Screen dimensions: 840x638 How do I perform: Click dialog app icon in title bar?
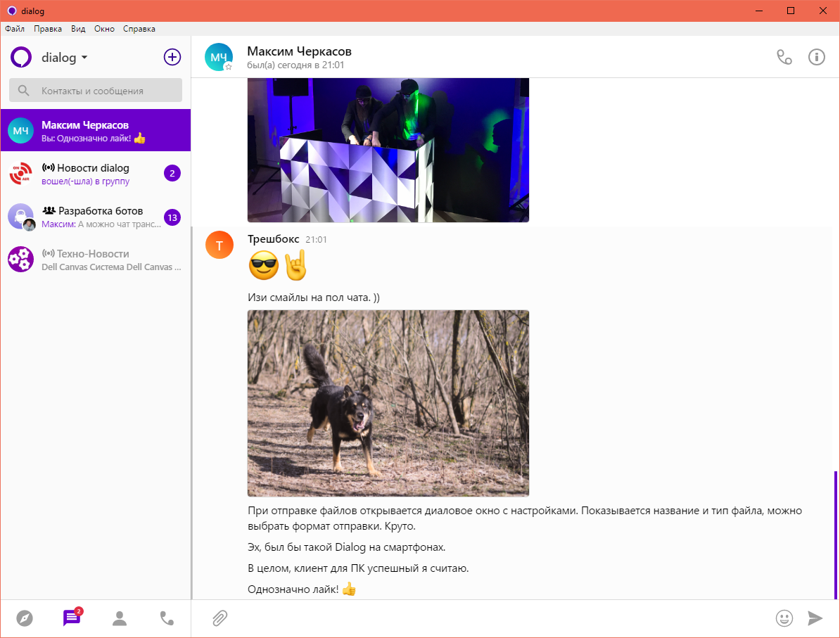[11, 11]
